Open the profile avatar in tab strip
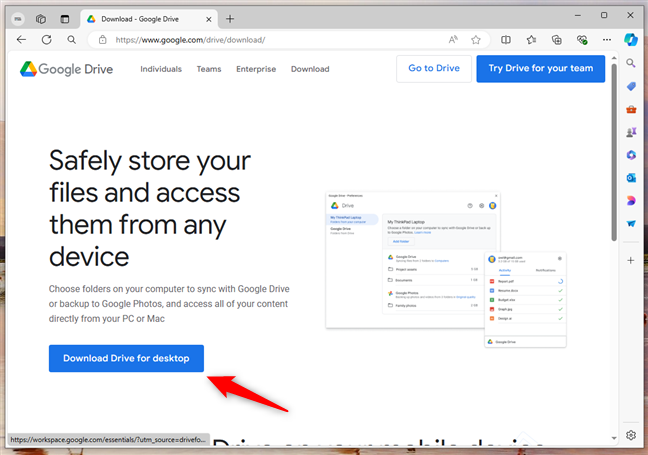648x455 pixels. click(18, 19)
